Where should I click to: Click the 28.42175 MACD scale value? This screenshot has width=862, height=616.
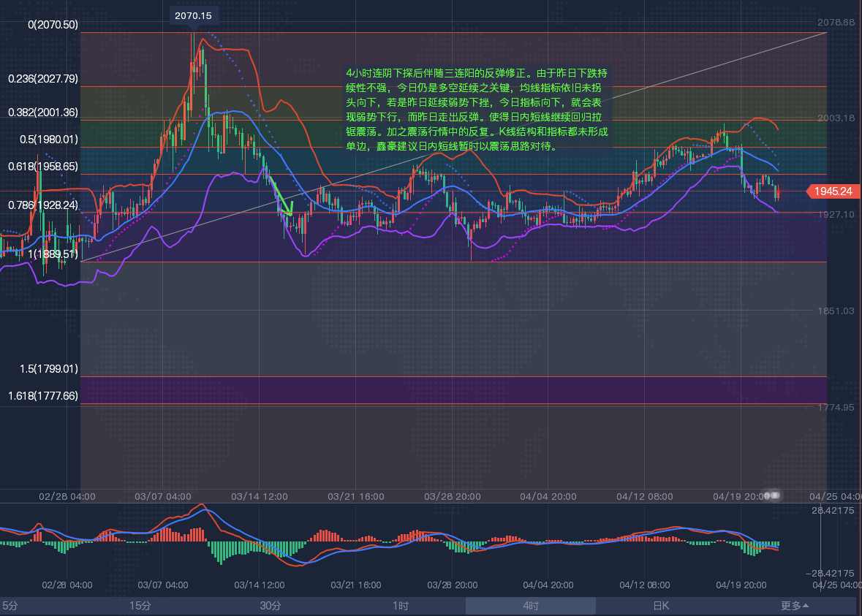click(836, 511)
